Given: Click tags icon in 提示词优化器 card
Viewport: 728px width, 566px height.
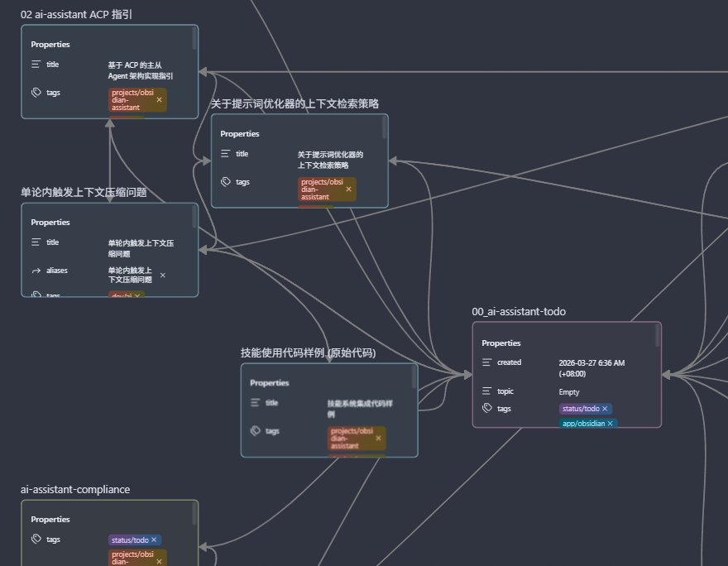Looking at the screenshot, I should click(226, 182).
